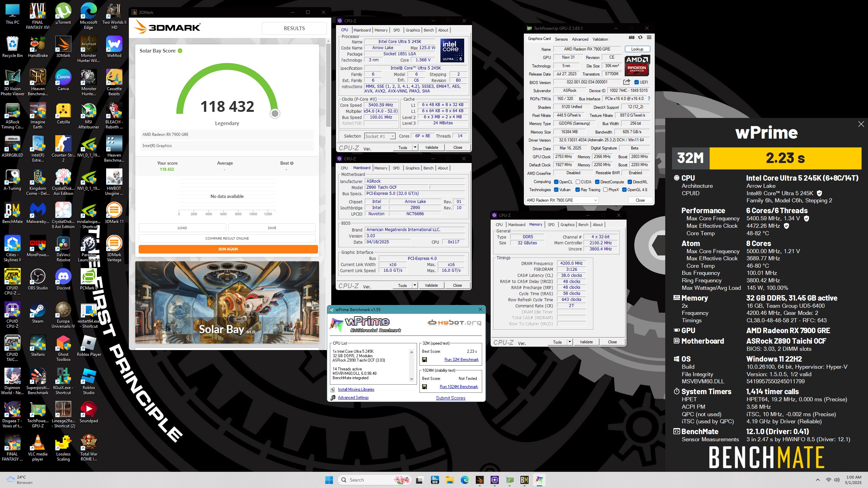868x488 pixels.
Task: Switch to SPD tab in Mainboard CPU-Z window
Action: pos(396,168)
